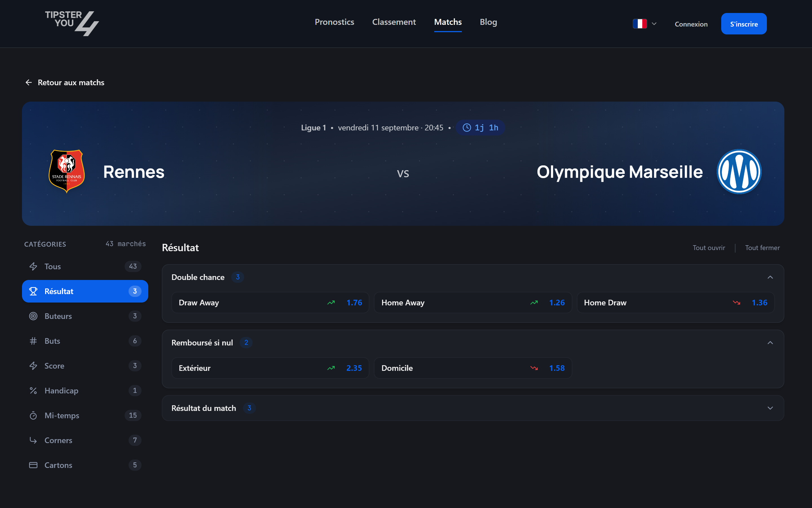Click the upward trend icon on Home Away
The image size is (812, 508).
click(534, 303)
